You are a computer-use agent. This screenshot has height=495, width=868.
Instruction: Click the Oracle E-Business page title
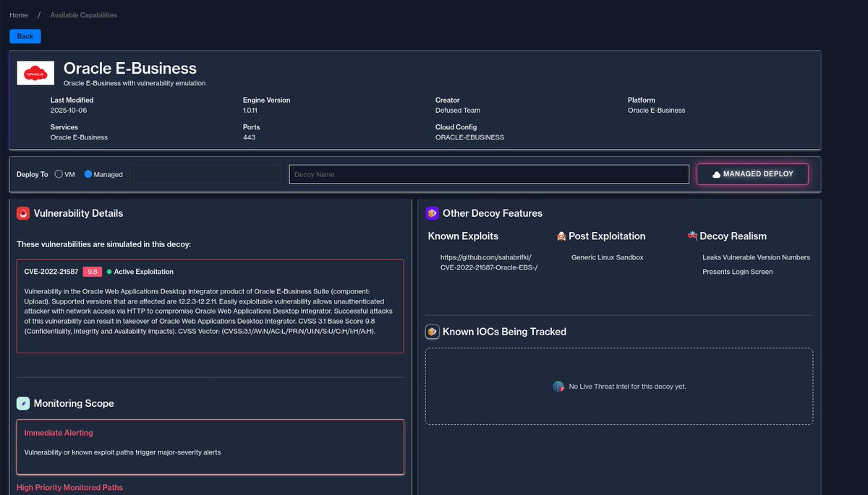point(130,69)
